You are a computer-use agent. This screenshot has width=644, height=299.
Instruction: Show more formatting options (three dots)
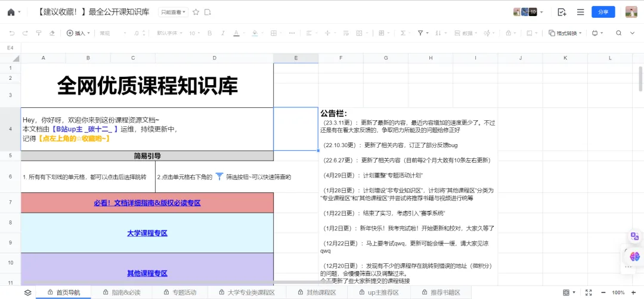pos(292,33)
